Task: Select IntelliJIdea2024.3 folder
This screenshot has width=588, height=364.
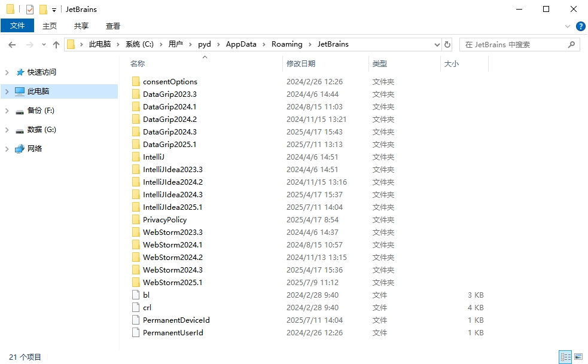Action: coord(172,195)
